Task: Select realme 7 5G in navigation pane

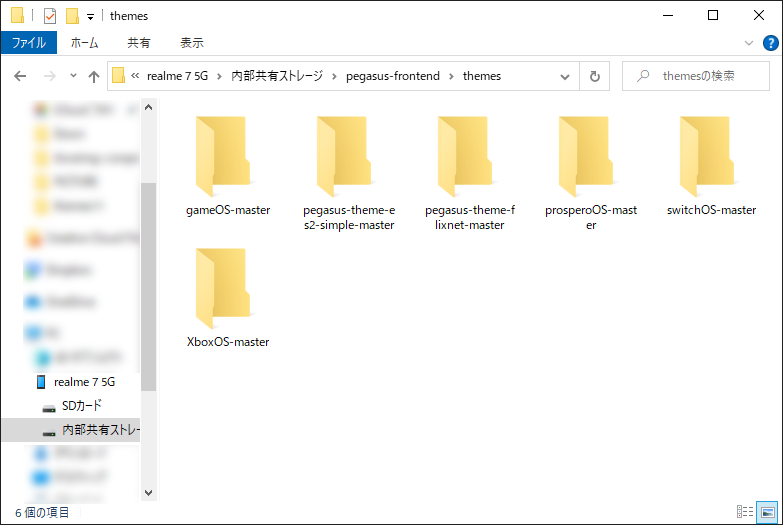Action: [84, 382]
